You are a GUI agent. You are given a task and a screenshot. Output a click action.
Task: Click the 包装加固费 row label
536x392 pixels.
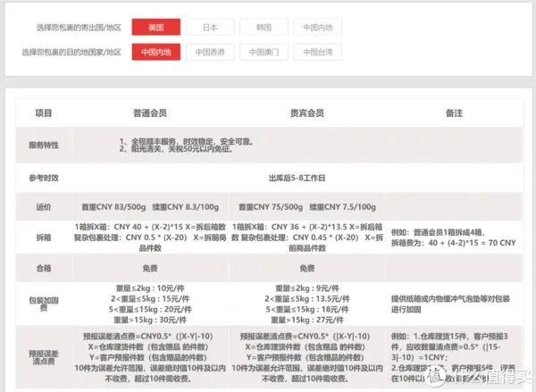44,304
